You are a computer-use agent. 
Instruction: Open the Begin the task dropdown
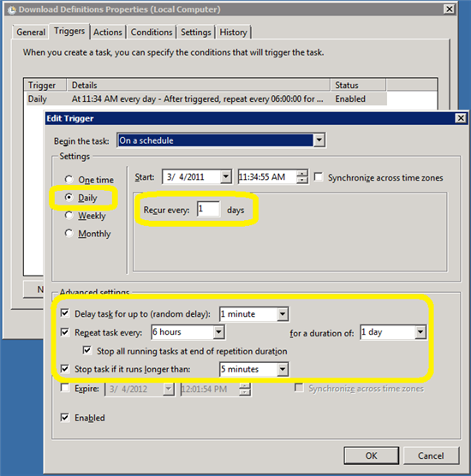click(319, 140)
